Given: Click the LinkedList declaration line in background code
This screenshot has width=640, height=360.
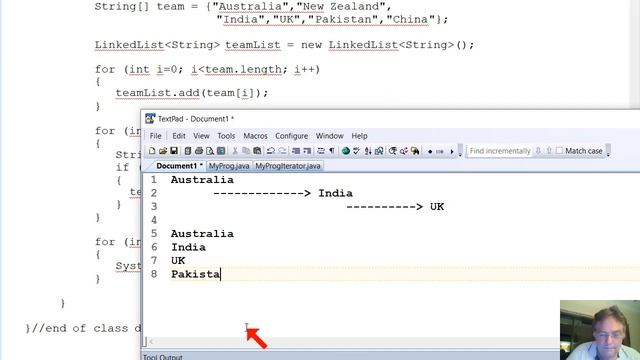Looking at the screenshot, I should 284,45.
